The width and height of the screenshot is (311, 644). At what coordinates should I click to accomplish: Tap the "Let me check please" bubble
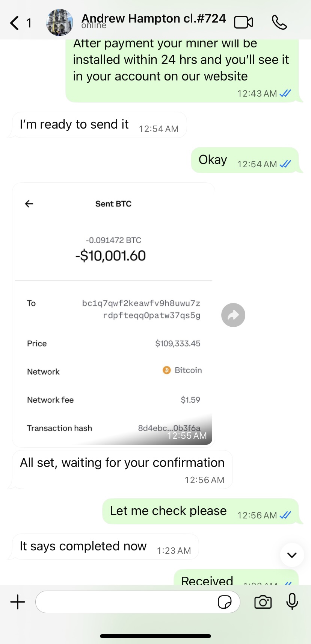200,511
